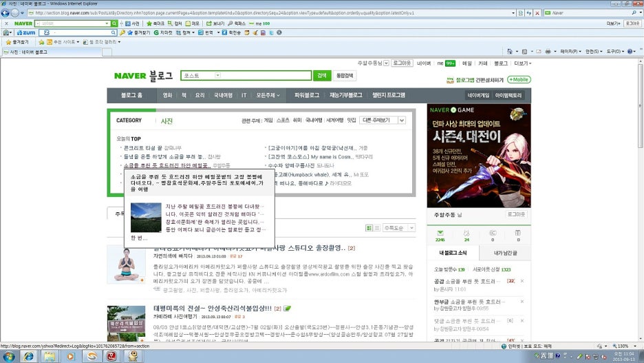Viewport: 644px width, 363px height.
Task: Switch to the 내가 남긴 글 tab
Action: coord(505,253)
